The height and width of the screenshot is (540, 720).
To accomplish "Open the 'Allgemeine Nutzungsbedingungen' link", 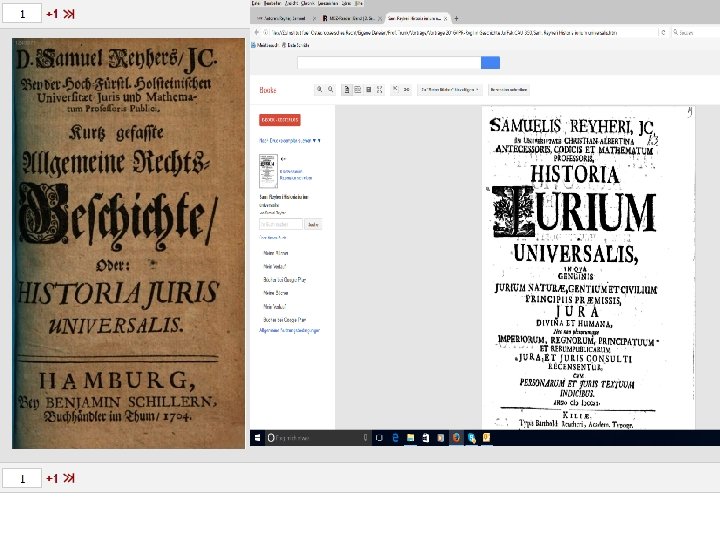I will pyautogui.click(x=289, y=330).
